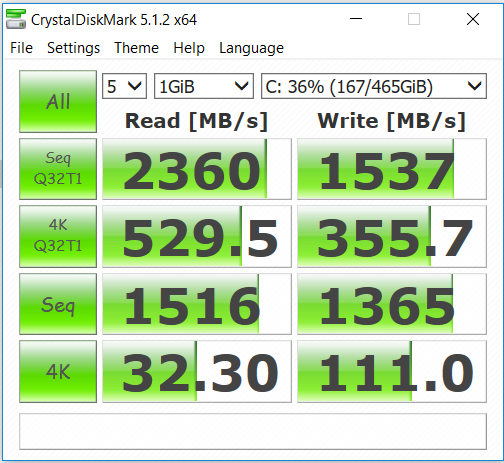Click the Seq Q32T1 read result 2360
The width and height of the screenshot is (504, 463).
[197, 169]
